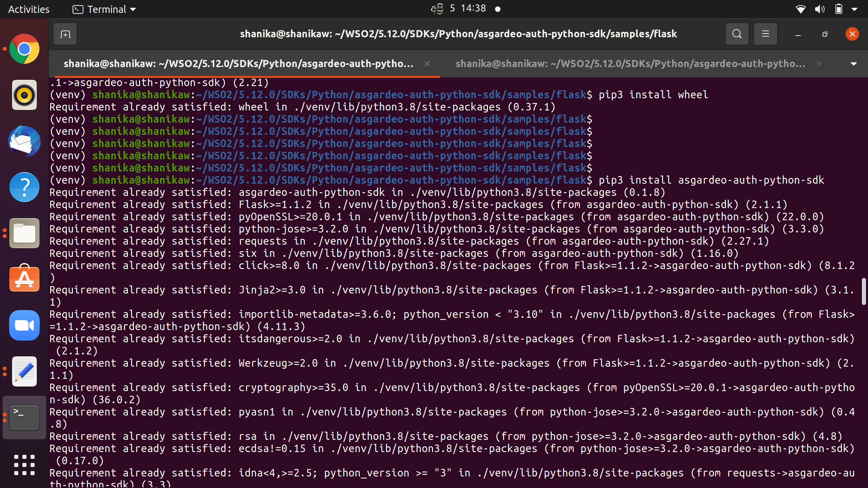Restore down the terminal window
Viewport: 868px width, 488px height.
825,34
